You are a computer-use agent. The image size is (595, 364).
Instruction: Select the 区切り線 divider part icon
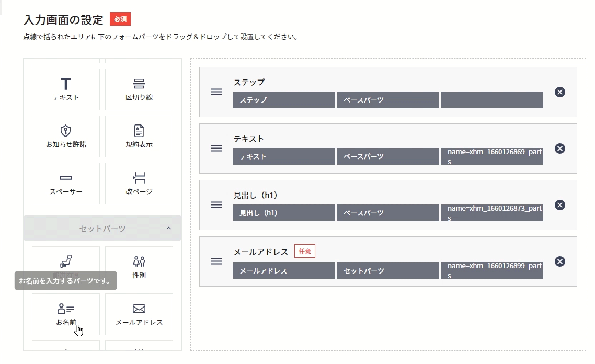(139, 89)
